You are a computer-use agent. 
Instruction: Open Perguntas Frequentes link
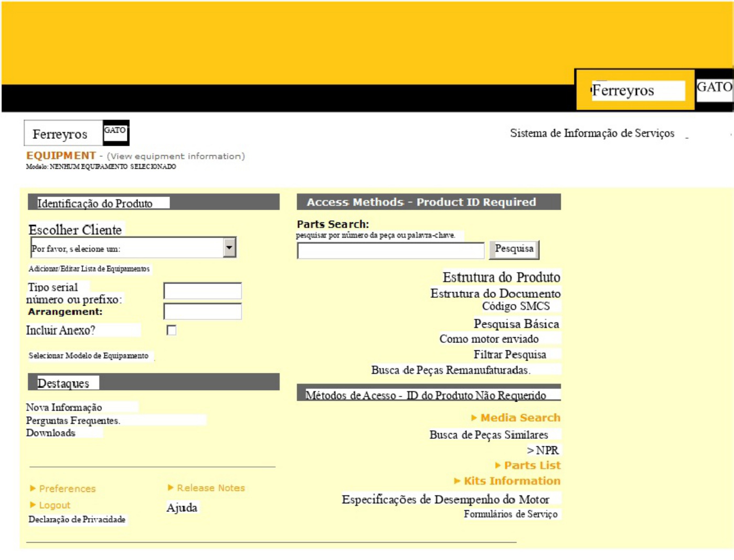point(73,421)
